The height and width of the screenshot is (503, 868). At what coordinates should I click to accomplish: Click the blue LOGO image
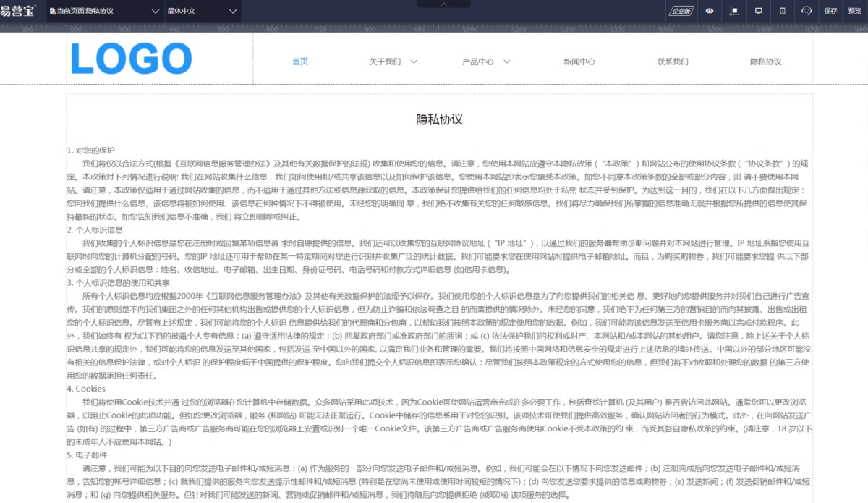pyautogui.click(x=131, y=59)
